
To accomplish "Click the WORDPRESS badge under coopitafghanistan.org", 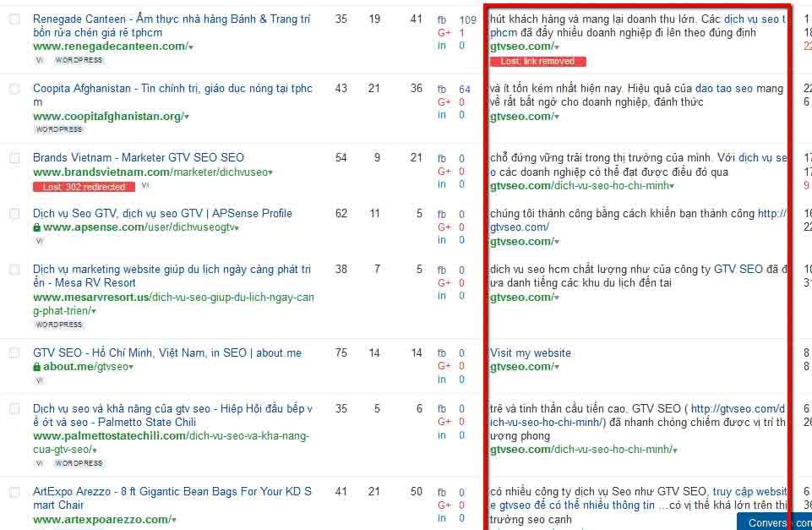I will coord(59,129).
